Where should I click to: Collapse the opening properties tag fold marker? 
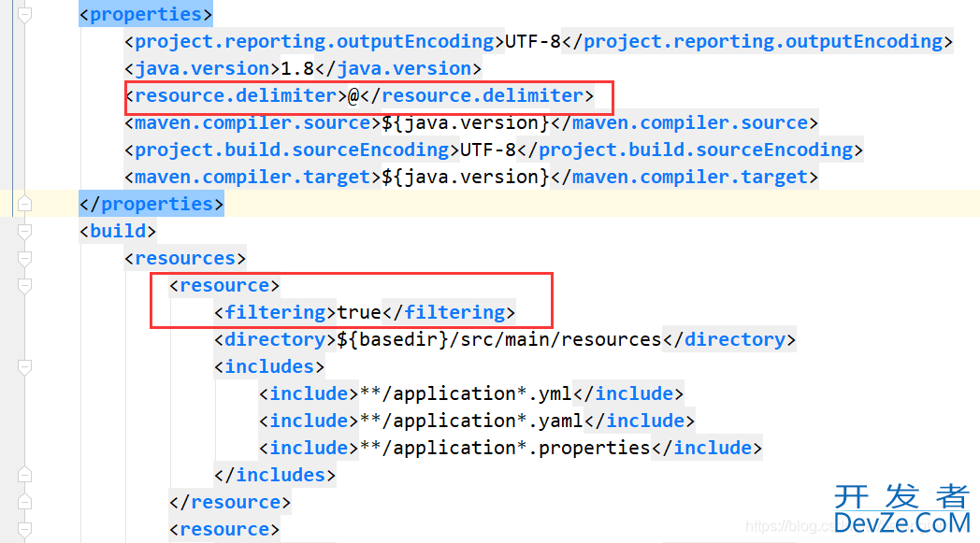pos(24,14)
